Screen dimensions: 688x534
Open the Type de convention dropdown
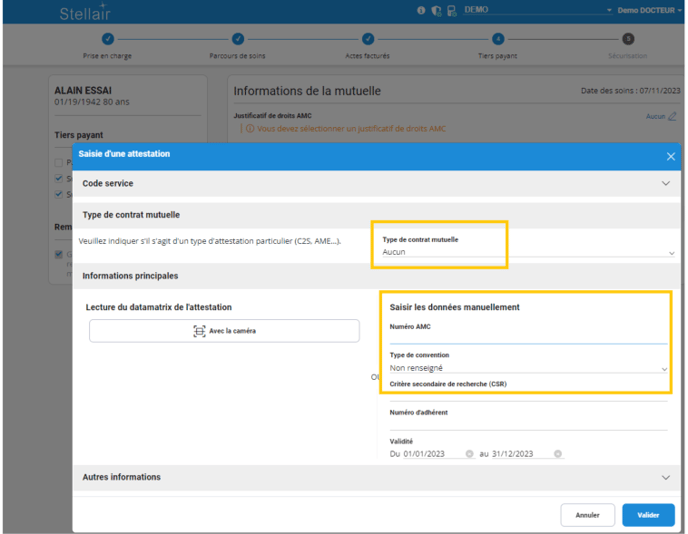click(528, 368)
